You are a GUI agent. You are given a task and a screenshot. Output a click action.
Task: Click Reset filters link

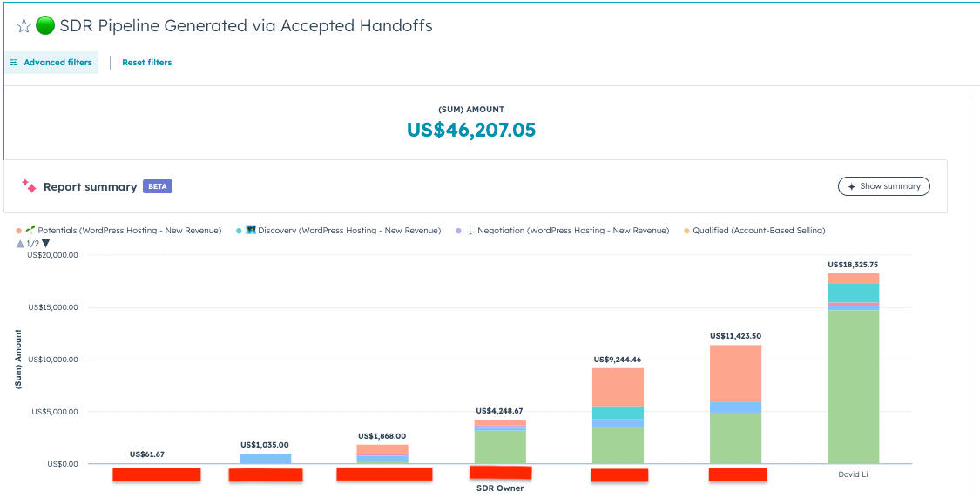coord(146,63)
